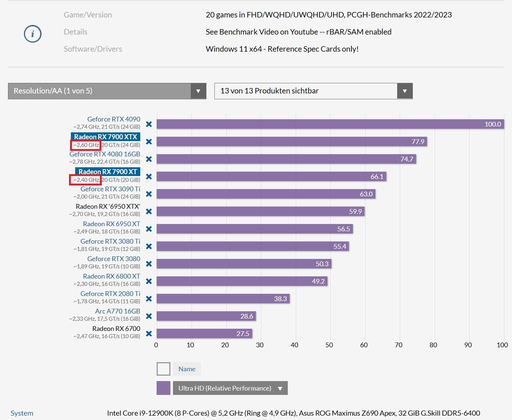Viewport: 512px width, 420px height.
Task: Remove Radeon RX 6950 XT via X icon
Action: tap(149, 229)
